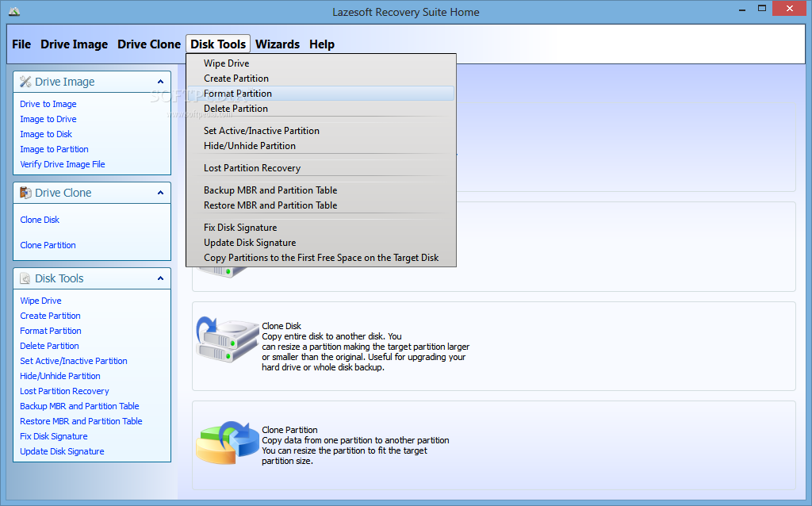
Task: Choose Restore MBR and Partition Table menu entry
Action: point(321,205)
